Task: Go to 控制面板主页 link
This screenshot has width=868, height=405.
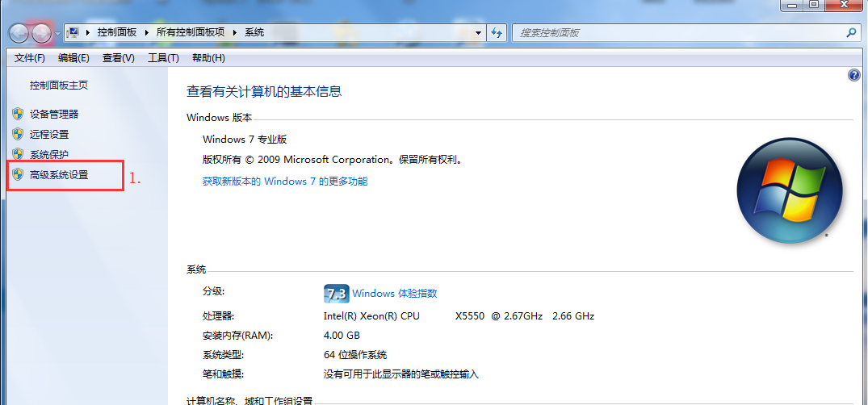Action: pos(59,86)
